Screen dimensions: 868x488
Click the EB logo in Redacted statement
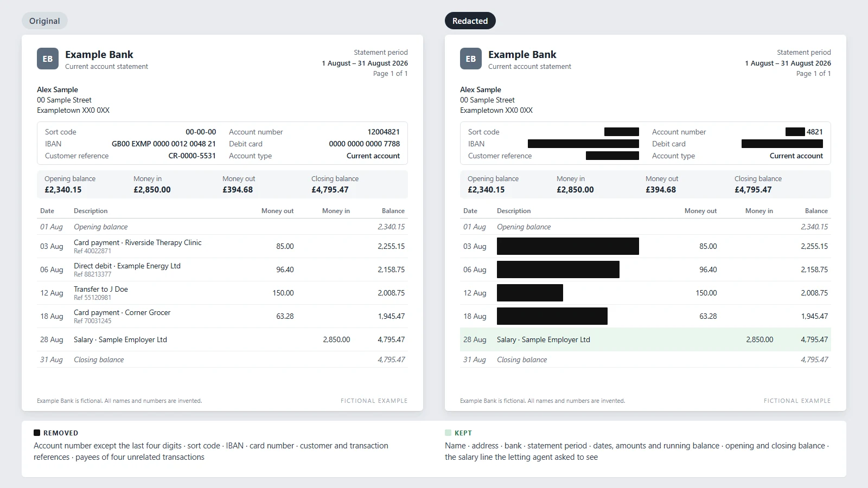pyautogui.click(x=471, y=59)
